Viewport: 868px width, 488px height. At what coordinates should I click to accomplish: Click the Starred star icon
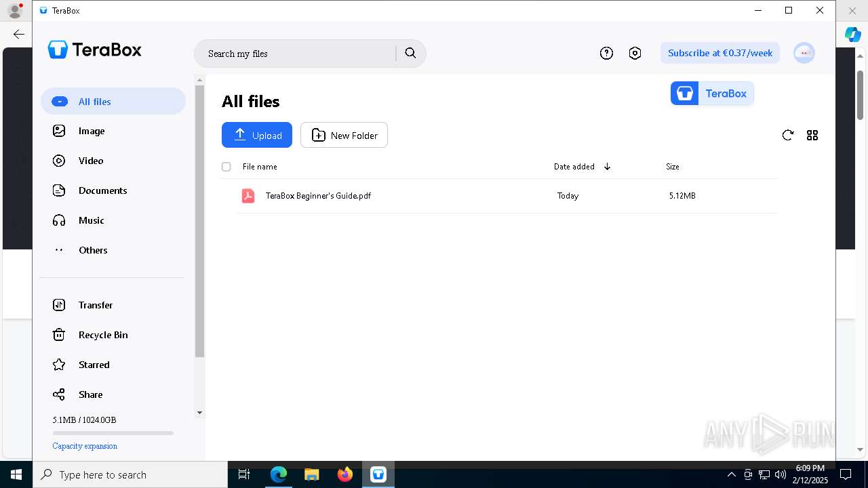tap(59, 365)
